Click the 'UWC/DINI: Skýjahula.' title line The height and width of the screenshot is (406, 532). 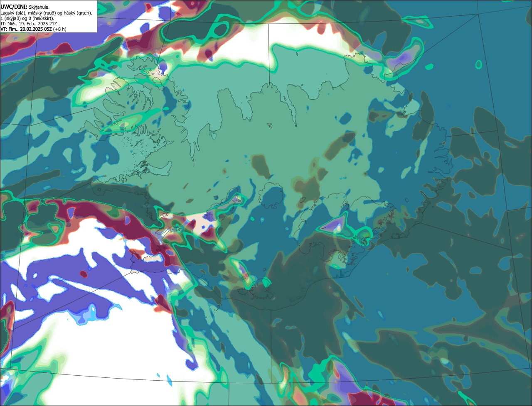pos(25,7)
